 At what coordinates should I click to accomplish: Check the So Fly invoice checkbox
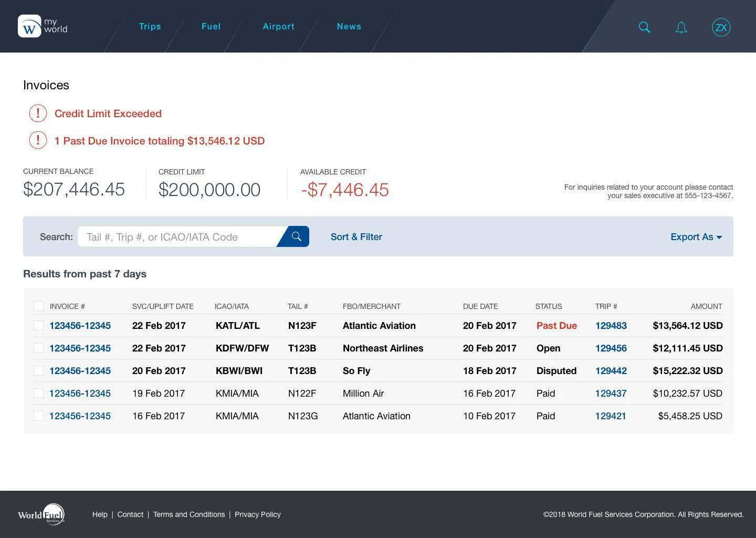coord(38,370)
